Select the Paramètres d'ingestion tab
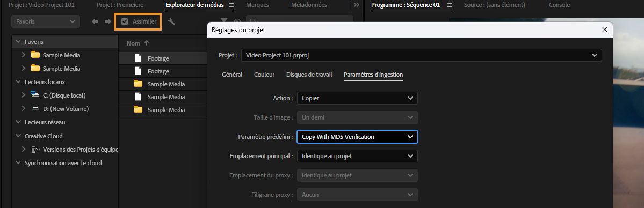Image resolution: width=644 pixels, height=208 pixels. click(373, 75)
